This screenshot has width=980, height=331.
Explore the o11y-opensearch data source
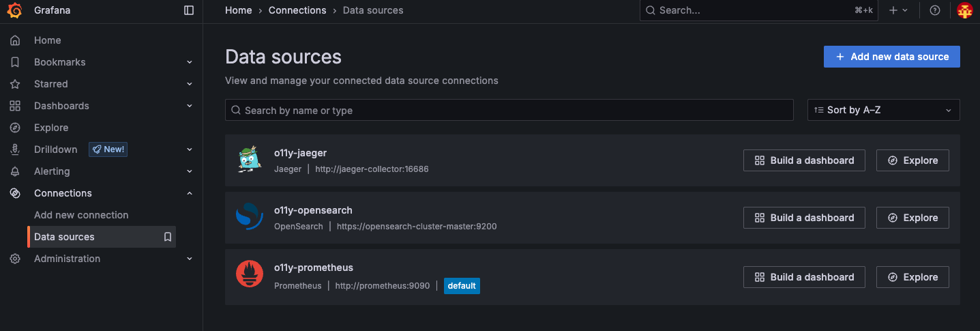pos(912,218)
